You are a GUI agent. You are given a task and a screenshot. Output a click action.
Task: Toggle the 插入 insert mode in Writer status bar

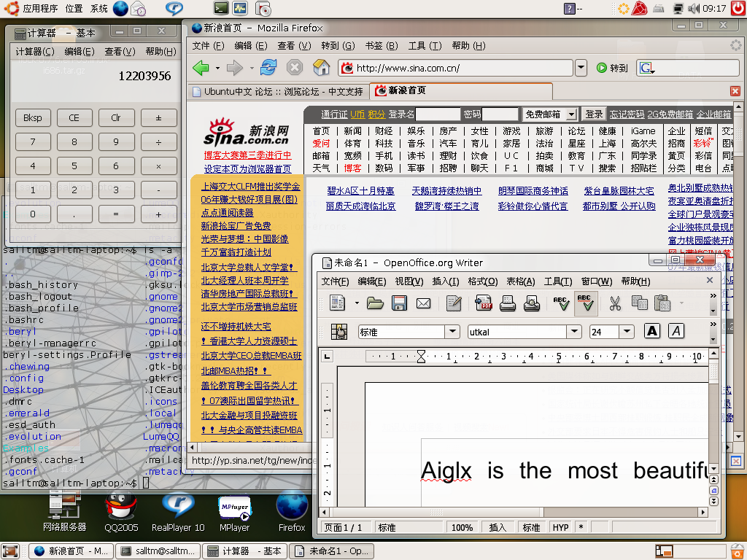coord(498,528)
